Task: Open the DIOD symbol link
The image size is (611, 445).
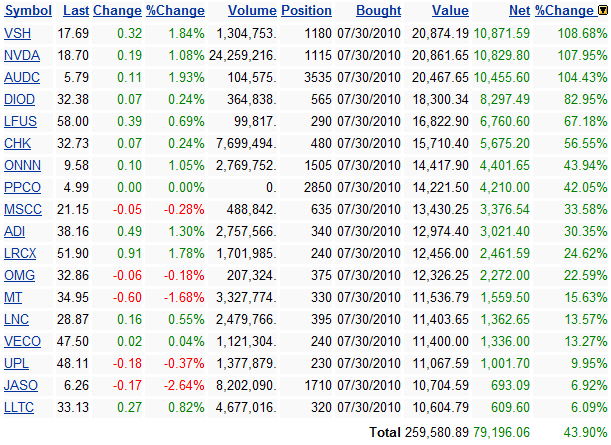Action: [19, 100]
